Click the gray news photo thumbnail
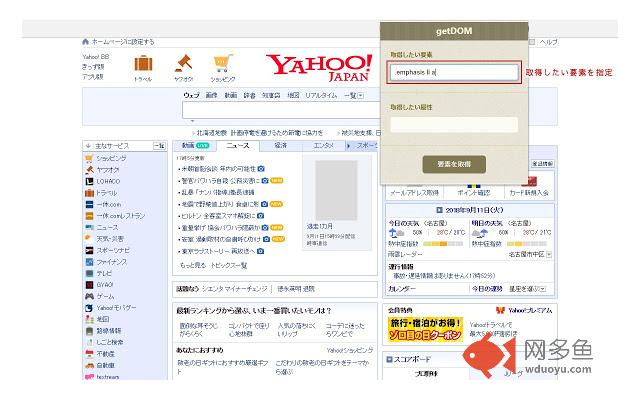Viewport: 640px width, 400px height. click(336, 190)
